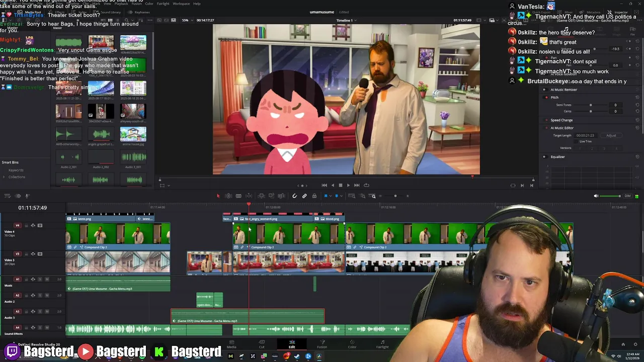The width and height of the screenshot is (644, 362).
Task: Play timeline in reverse
Action: coord(332,186)
